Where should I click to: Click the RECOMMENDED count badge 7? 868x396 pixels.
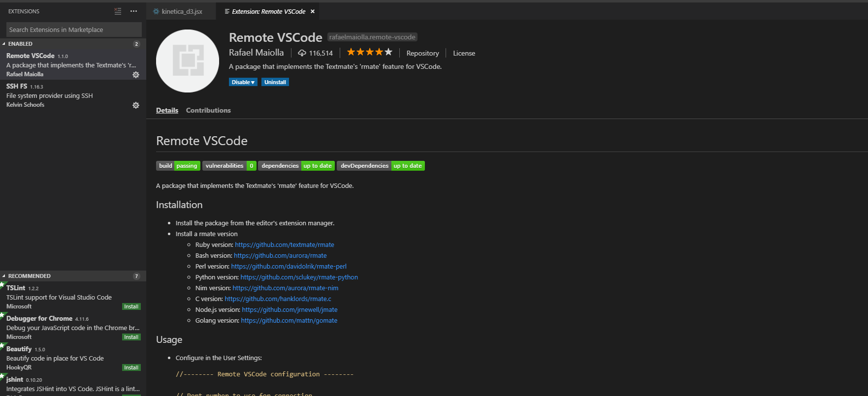point(137,276)
